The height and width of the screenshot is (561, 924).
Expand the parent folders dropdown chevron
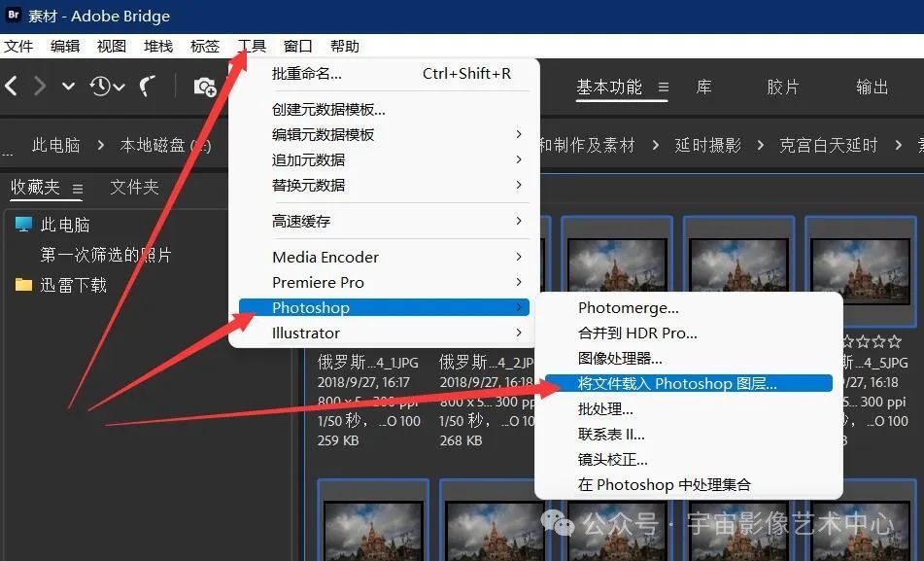(x=68, y=87)
